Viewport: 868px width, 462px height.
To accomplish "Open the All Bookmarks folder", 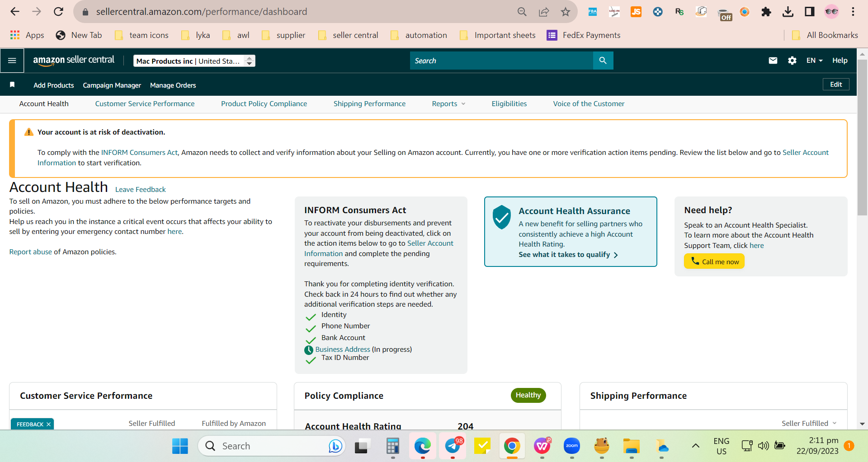I will [x=825, y=35].
